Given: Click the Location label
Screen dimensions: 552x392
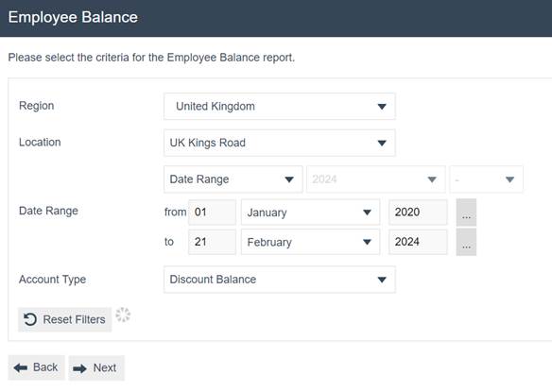Looking at the screenshot, I should pyautogui.click(x=40, y=143).
